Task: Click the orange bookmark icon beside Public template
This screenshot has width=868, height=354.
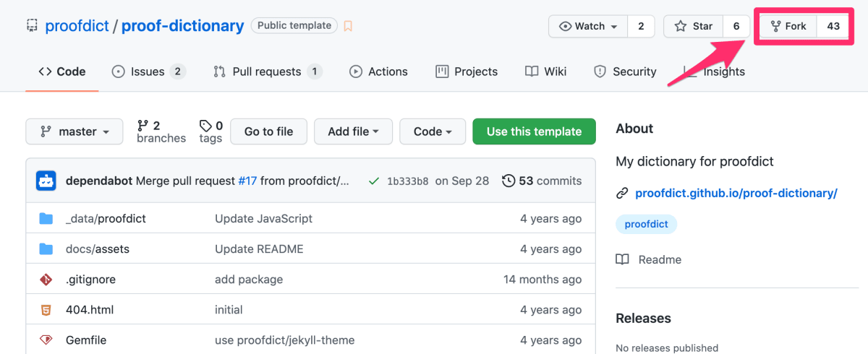Action: click(348, 26)
